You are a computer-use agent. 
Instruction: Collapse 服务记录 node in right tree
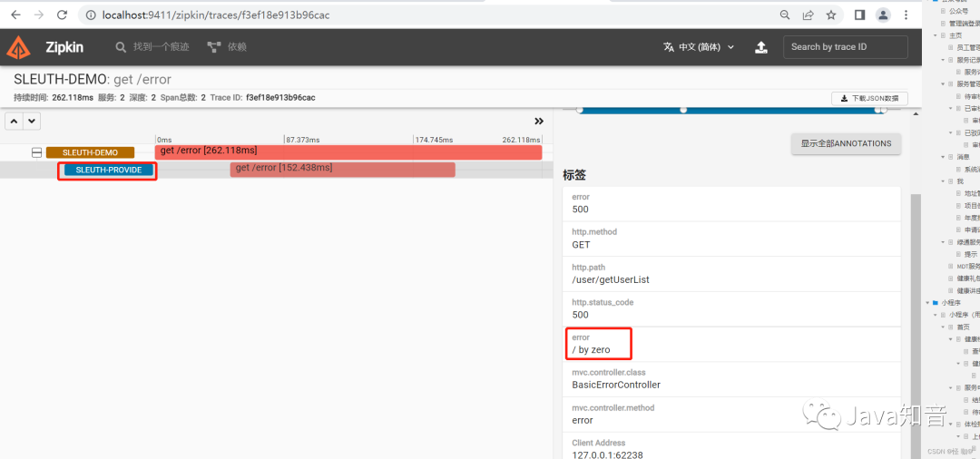(x=943, y=60)
